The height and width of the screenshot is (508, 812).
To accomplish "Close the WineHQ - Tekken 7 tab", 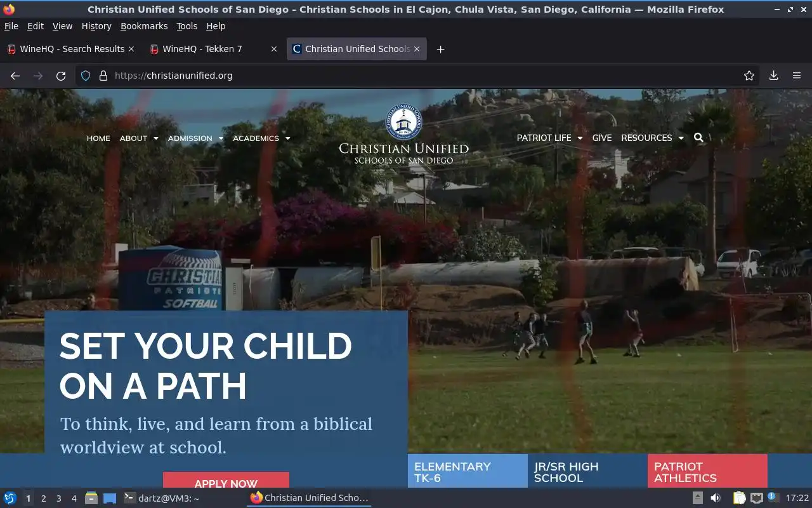I will [274, 49].
